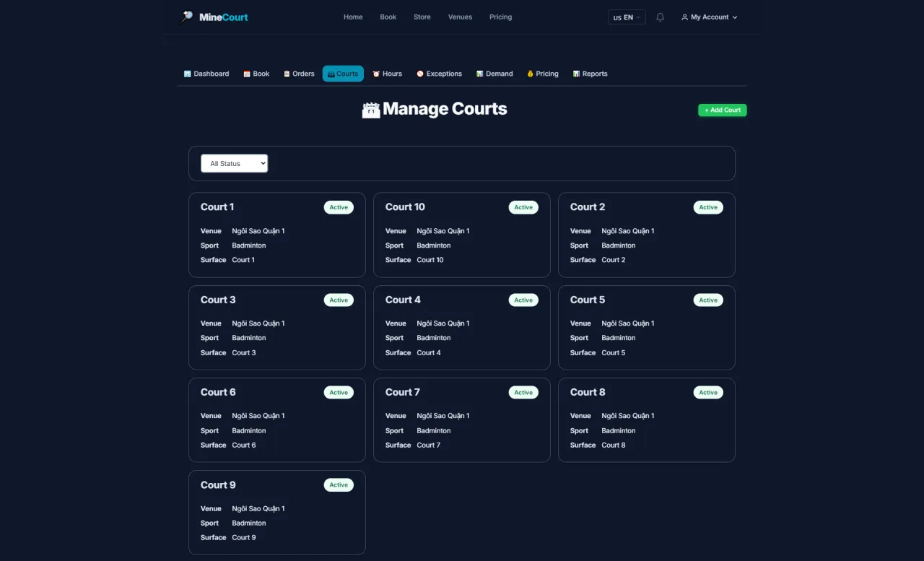924x561 pixels.
Task: Click the Active badge on Court 1
Action: 339,207
